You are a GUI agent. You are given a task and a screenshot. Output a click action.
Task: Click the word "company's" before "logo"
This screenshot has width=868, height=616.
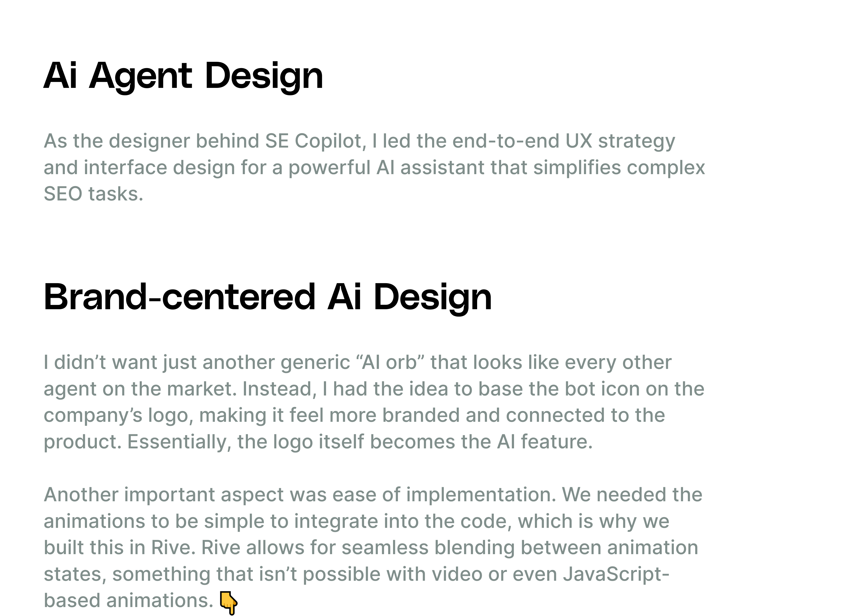tap(93, 416)
